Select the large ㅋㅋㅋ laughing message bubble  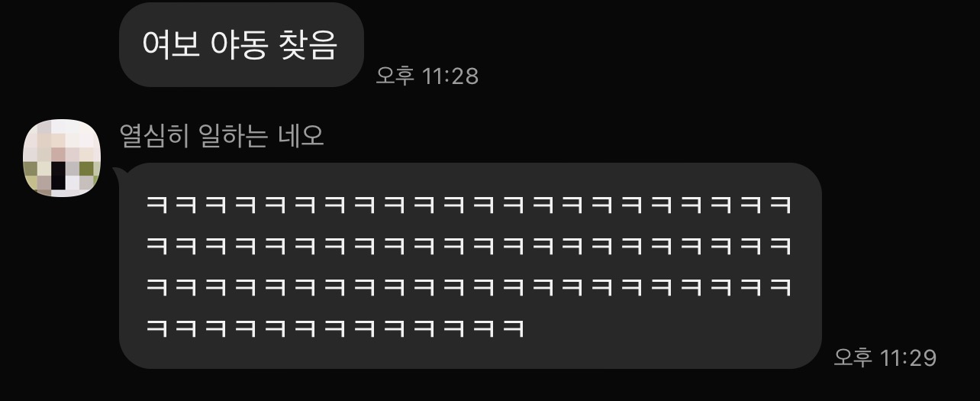[470, 266]
